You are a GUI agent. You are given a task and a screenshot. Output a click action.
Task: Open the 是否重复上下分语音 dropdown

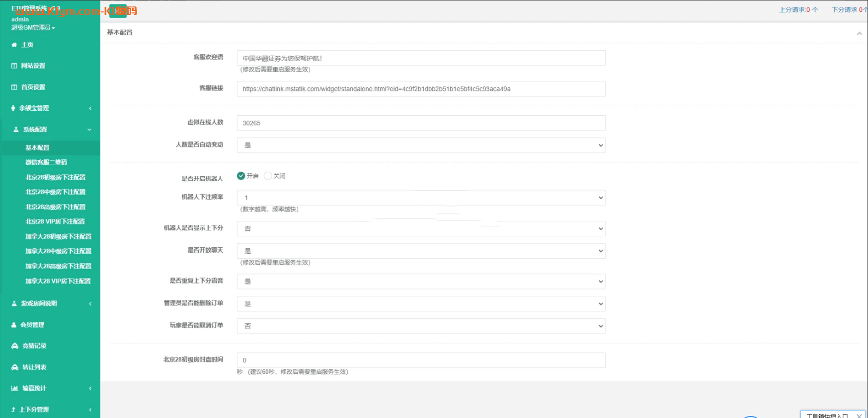click(421, 281)
